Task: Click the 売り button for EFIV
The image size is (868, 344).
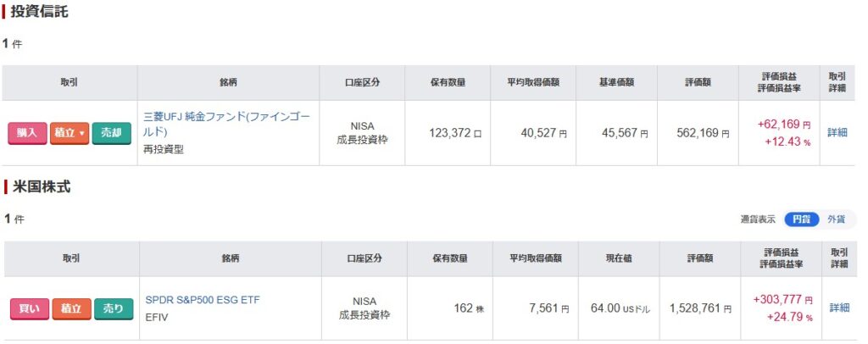Action: coord(113,309)
